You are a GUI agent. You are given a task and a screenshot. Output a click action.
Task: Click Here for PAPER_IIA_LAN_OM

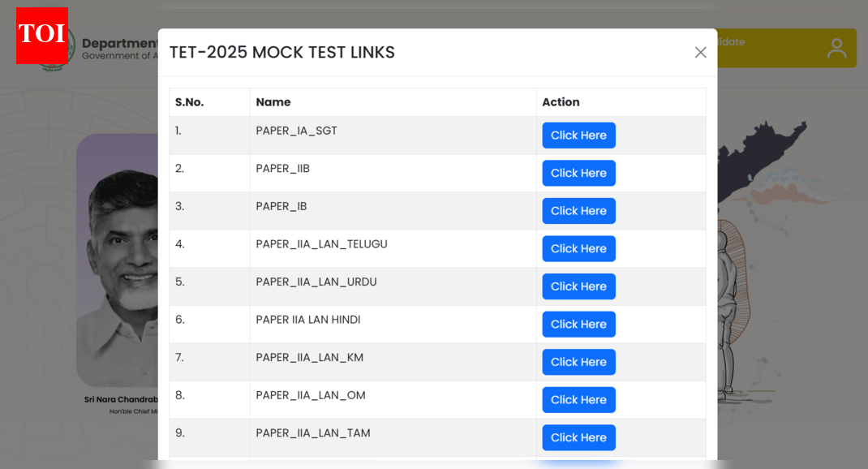point(578,399)
